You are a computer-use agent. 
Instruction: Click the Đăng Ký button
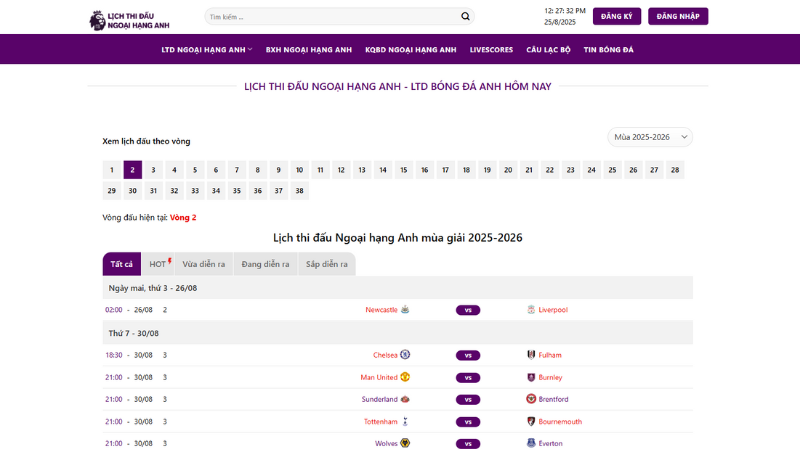617,16
